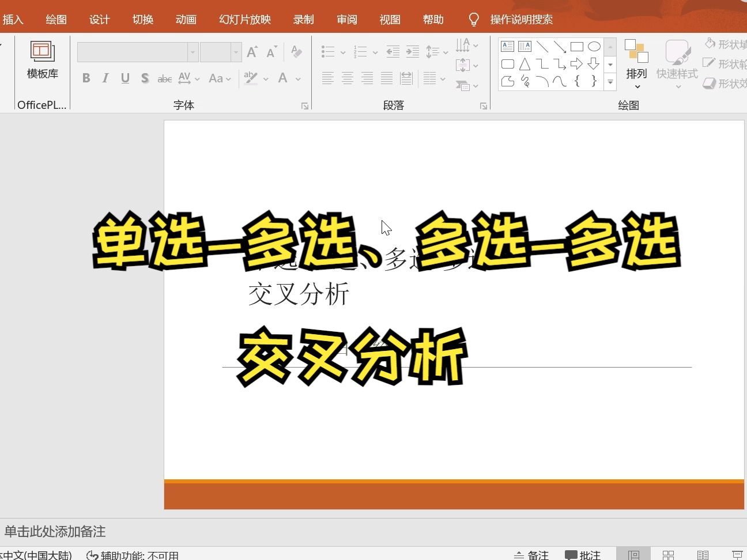Open the 幻灯片放映 (Slide Show) tab
This screenshot has width=747, height=560.
click(x=244, y=19)
